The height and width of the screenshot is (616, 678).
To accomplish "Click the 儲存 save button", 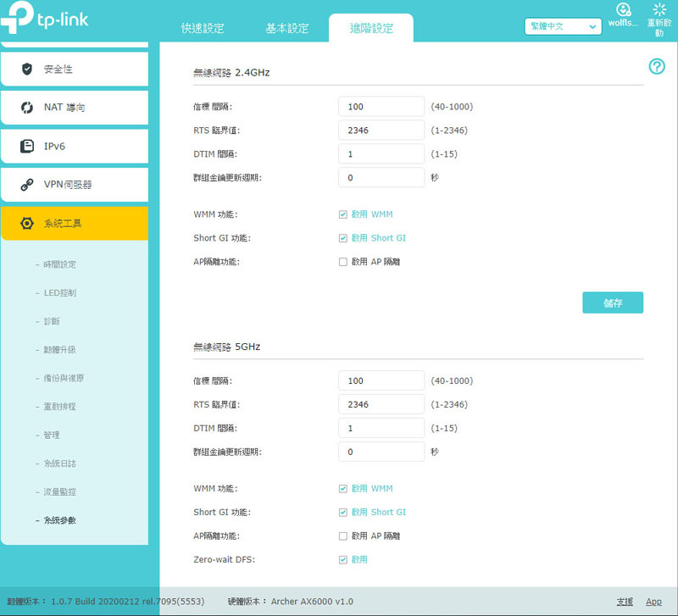I will pyautogui.click(x=612, y=303).
